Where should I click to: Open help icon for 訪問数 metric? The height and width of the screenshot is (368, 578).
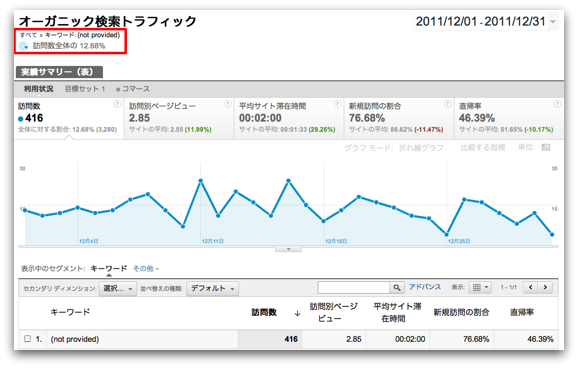point(117,104)
